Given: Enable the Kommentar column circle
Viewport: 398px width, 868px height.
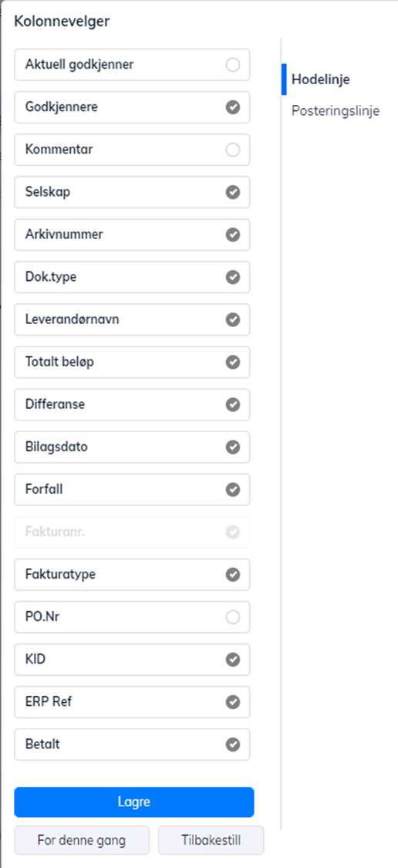Looking at the screenshot, I should (x=233, y=150).
